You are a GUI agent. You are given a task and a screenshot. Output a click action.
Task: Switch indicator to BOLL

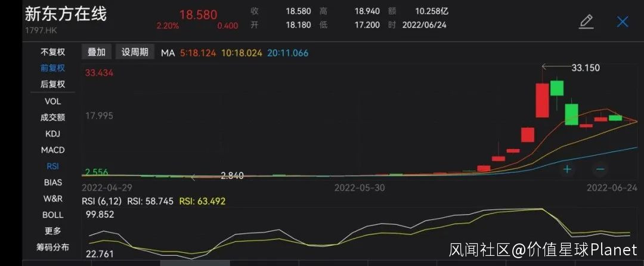(x=52, y=215)
